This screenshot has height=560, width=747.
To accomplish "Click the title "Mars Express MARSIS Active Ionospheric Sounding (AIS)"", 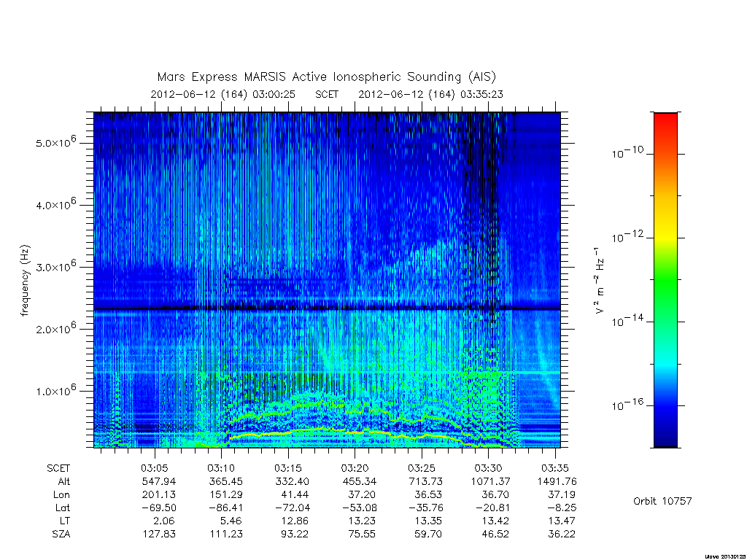I will pos(326,77).
